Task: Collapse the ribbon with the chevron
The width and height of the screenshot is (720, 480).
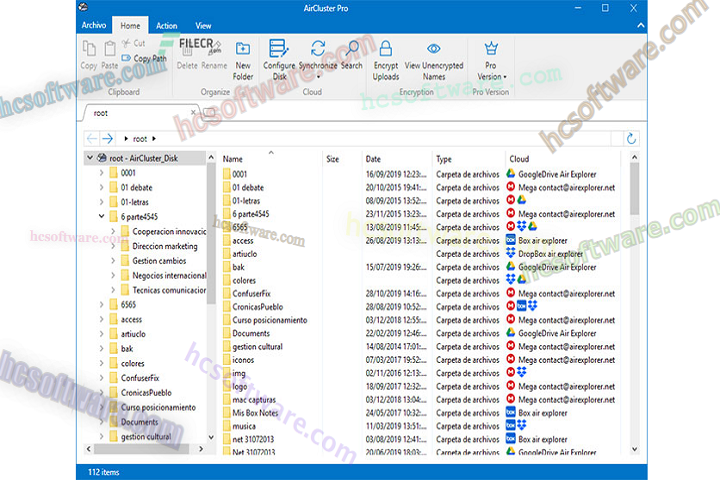Action: coord(641,26)
